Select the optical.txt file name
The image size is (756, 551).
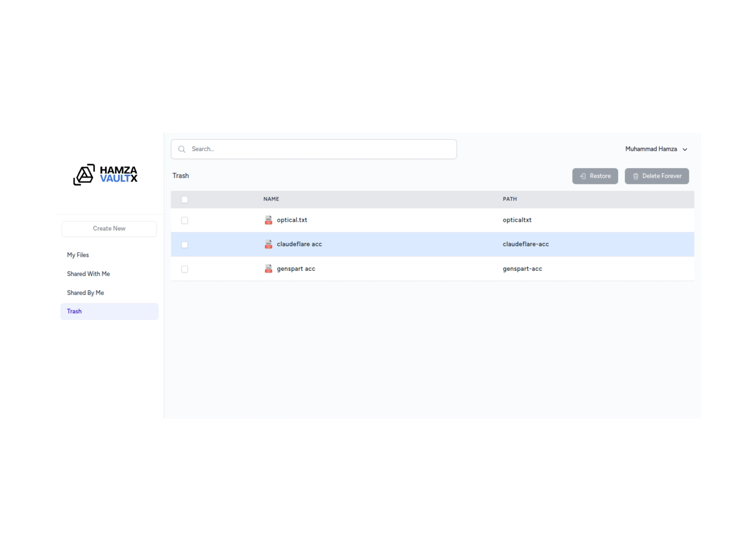292,220
